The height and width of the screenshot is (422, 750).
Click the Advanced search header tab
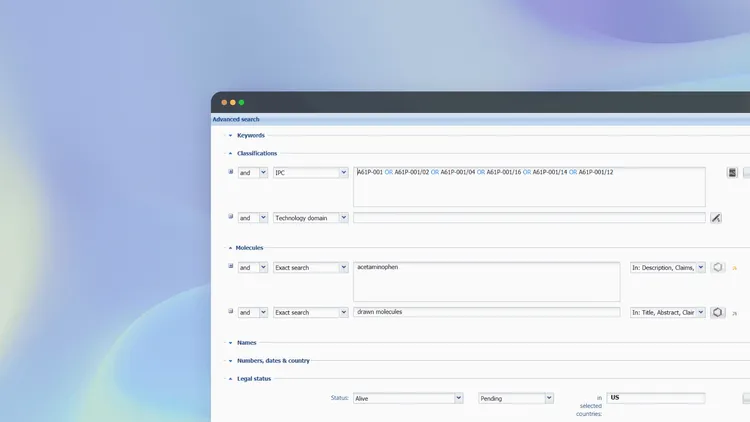pyautogui.click(x=236, y=120)
